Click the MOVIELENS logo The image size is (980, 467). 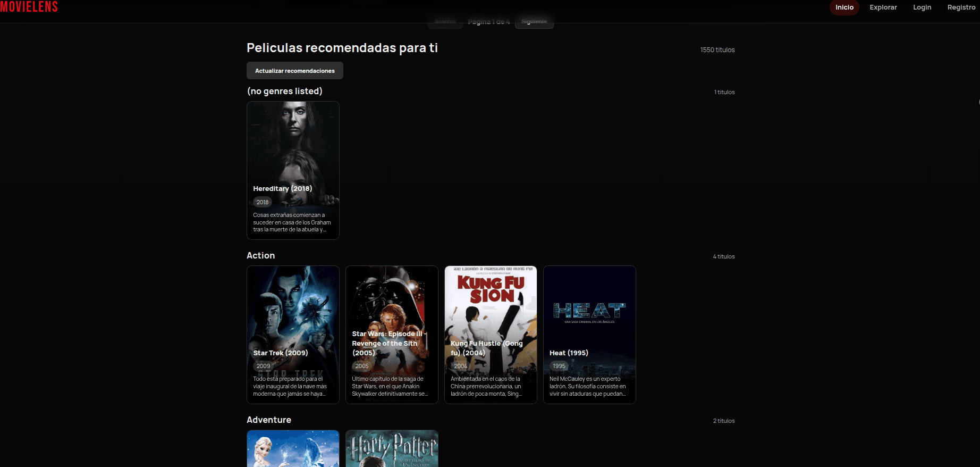point(29,7)
